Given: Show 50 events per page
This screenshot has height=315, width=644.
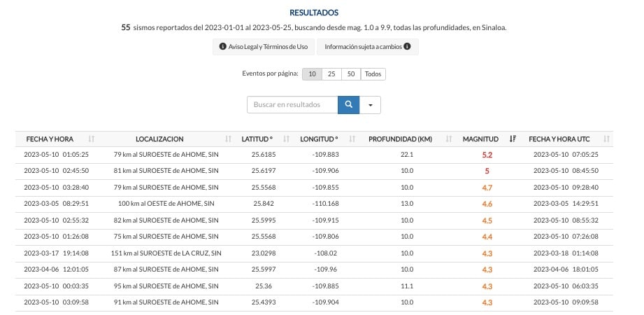Looking at the screenshot, I should pos(351,74).
